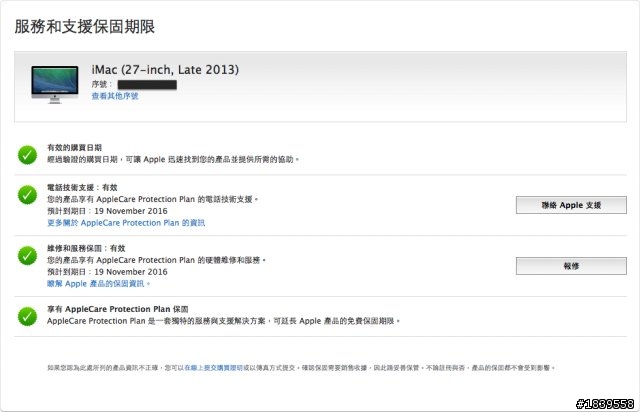Click the green checkmark beside 電話技術支援

27,195
